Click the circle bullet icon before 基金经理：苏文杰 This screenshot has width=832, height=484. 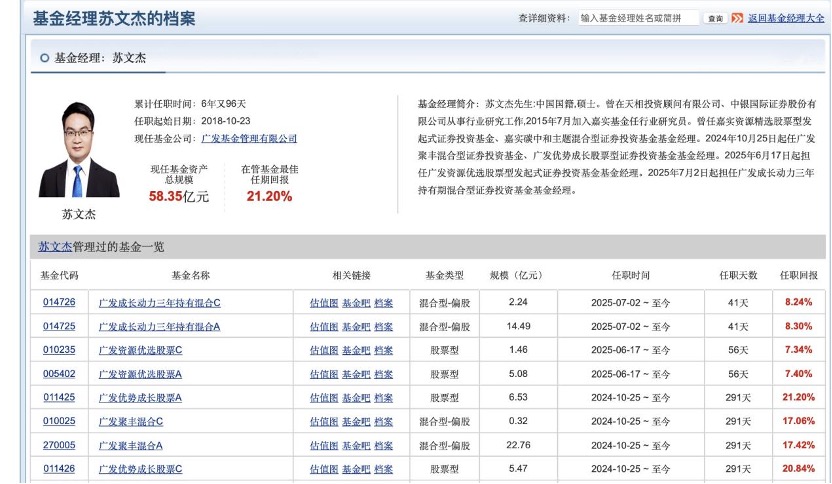(44, 58)
